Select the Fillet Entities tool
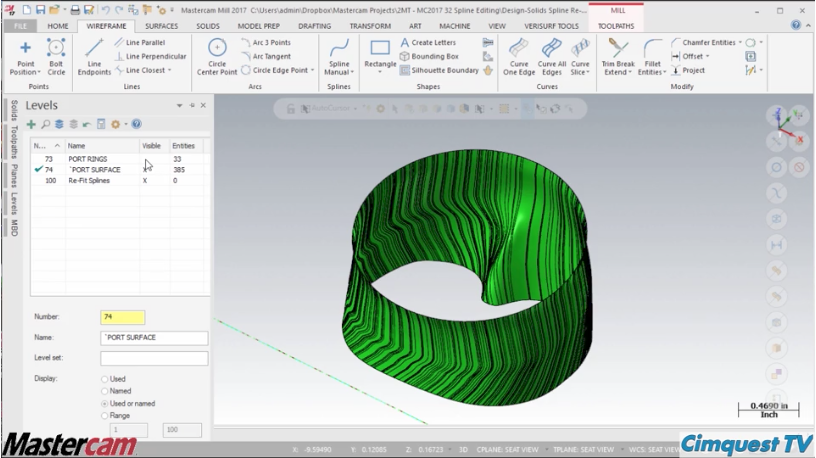 [x=652, y=57]
